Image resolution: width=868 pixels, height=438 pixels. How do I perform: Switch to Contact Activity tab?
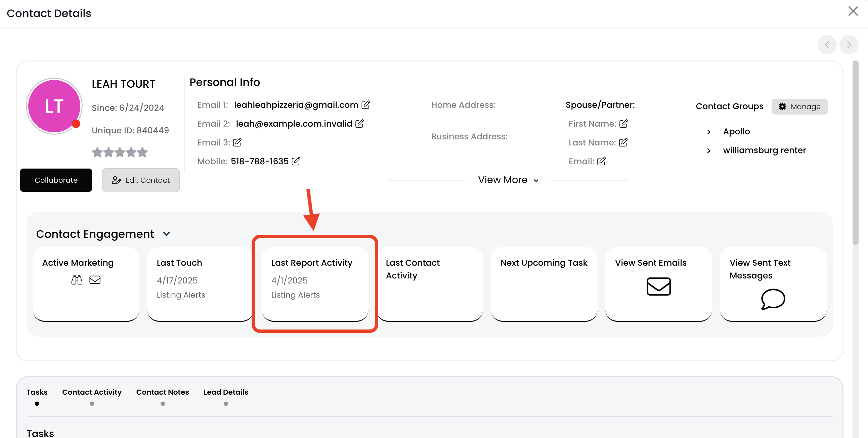[x=92, y=392]
